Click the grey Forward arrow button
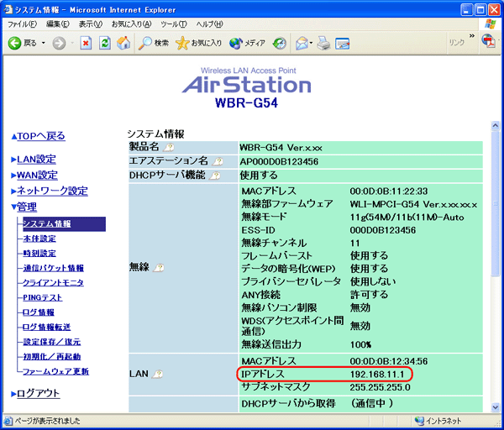The height and width of the screenshot is (430, 504). pyautogui.click(x=59, y=43)
